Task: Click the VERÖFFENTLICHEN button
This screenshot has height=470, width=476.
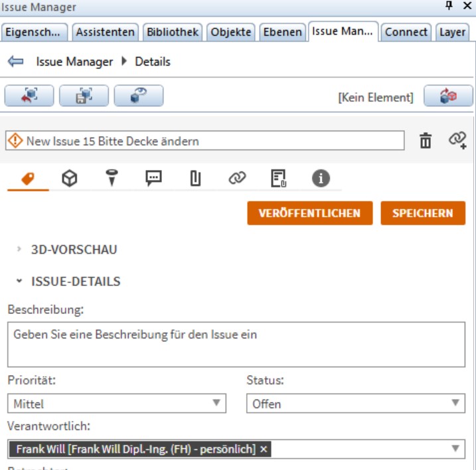Action: tap(309, 213)
